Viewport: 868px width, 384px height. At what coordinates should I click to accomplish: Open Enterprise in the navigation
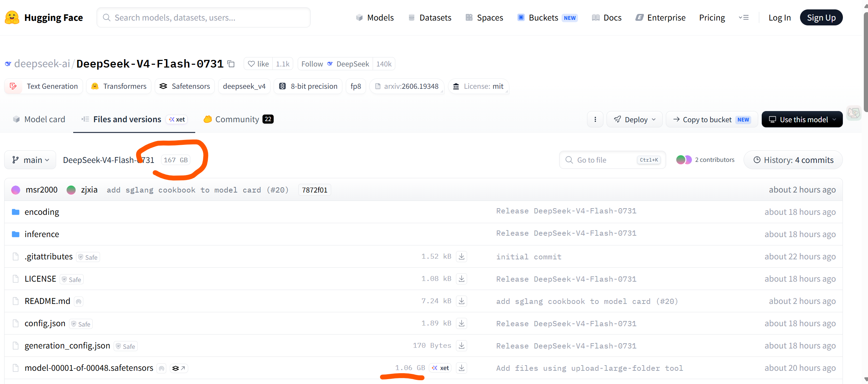pyautogui.click(x=660, y=18)
